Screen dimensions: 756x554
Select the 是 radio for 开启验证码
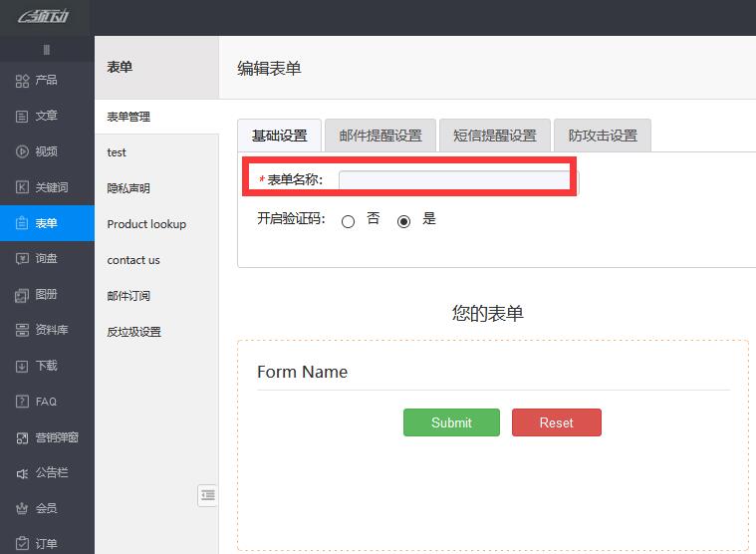[403, 221]
